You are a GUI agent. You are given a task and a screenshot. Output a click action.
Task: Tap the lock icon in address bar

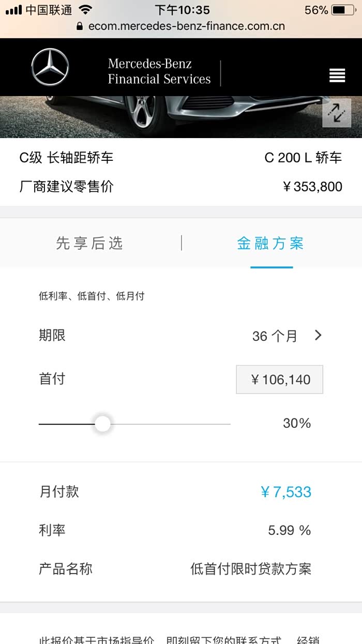pos(80,26)
